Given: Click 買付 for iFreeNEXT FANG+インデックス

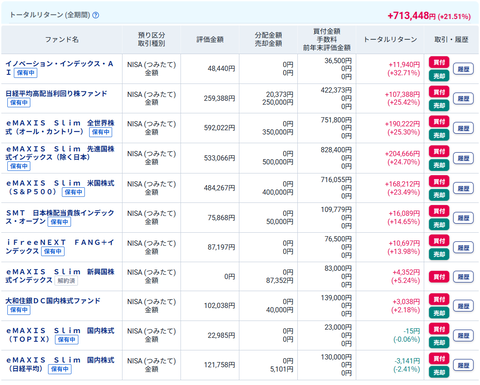Looking at the screenshot, I should tap(439, 241).
